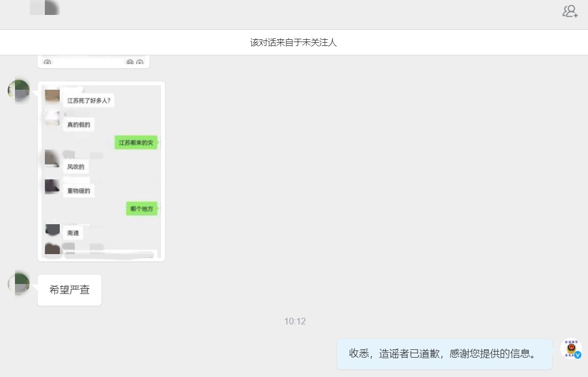Click green '哪个地方' bubble in screenshot
Viewport: 588px width, 377px height.
click(x=142, y=209)
